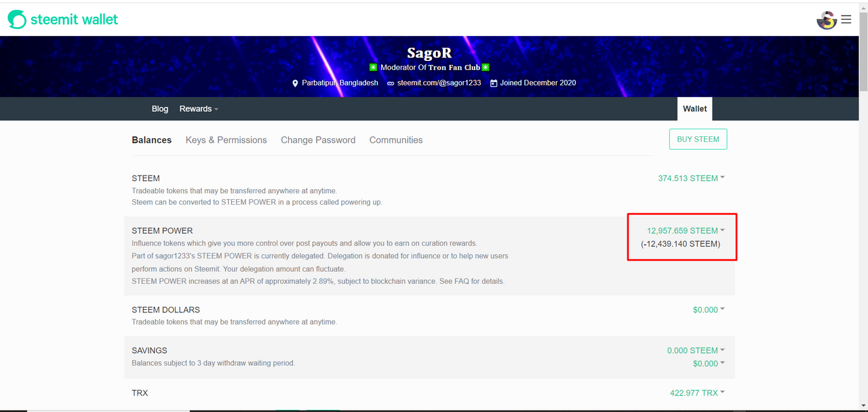Click the STEEM heading in balances
The width and height of the screenshot is (868, 412).
coord(146,179)
